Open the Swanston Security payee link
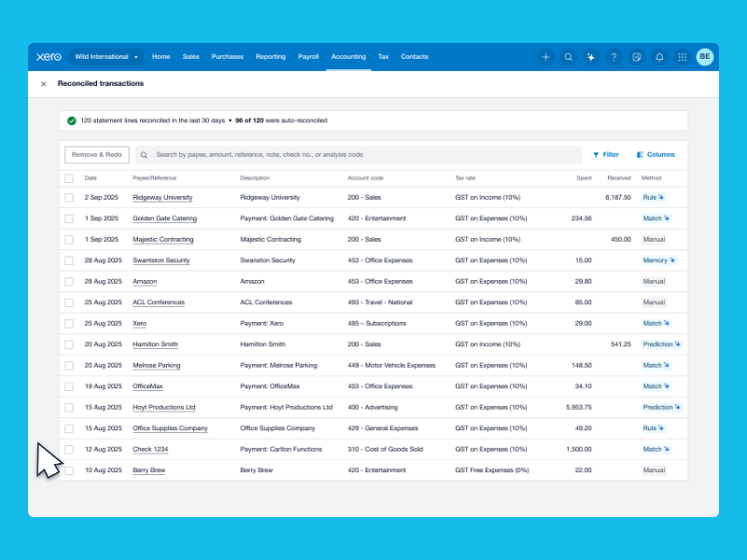747x560 pixels. tap(161, 260)
